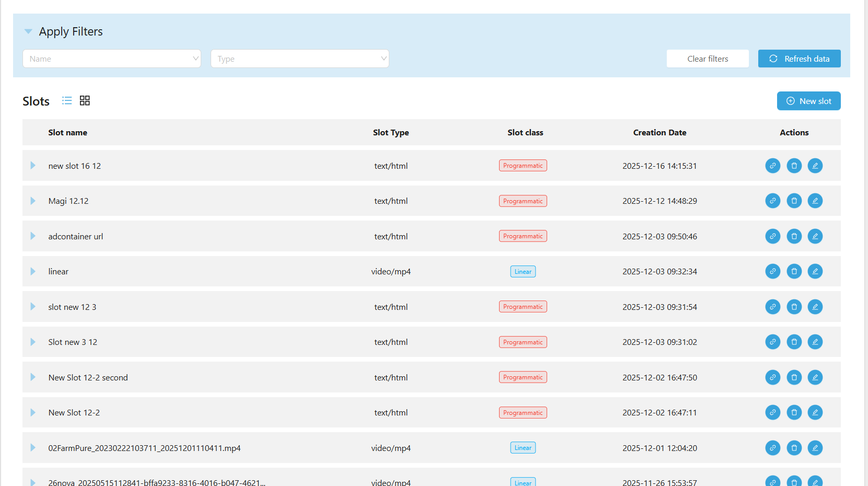Viewport: 868px width, 486px height.
Task: Edit the 'adcontainer url' slot
Action: [x=815, y=236]
